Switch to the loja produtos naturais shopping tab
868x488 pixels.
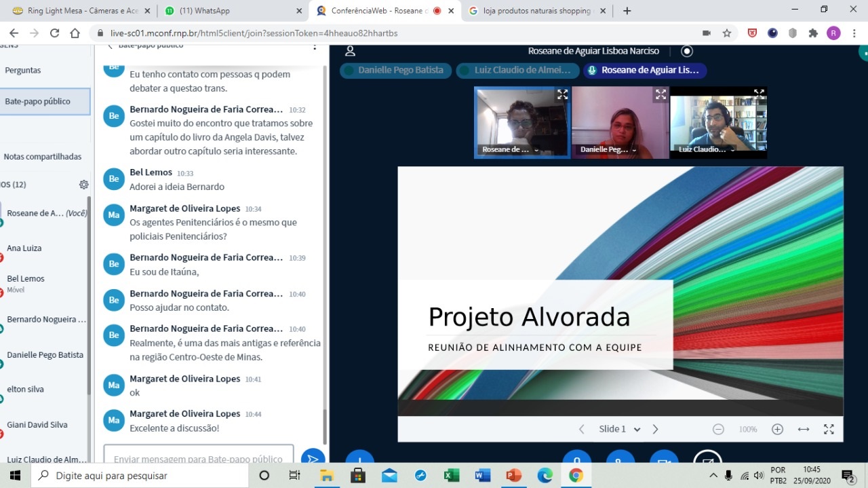[537, 11]
